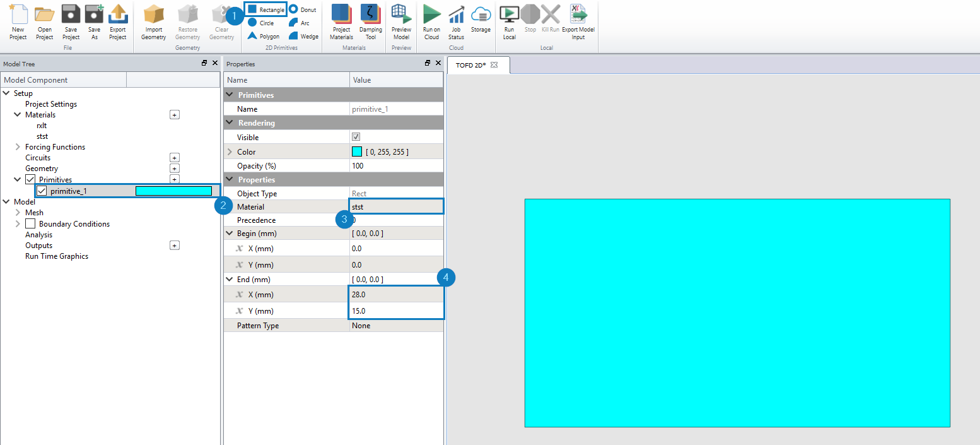Click the cyan Color swatch in Properties

pos(357,151)
